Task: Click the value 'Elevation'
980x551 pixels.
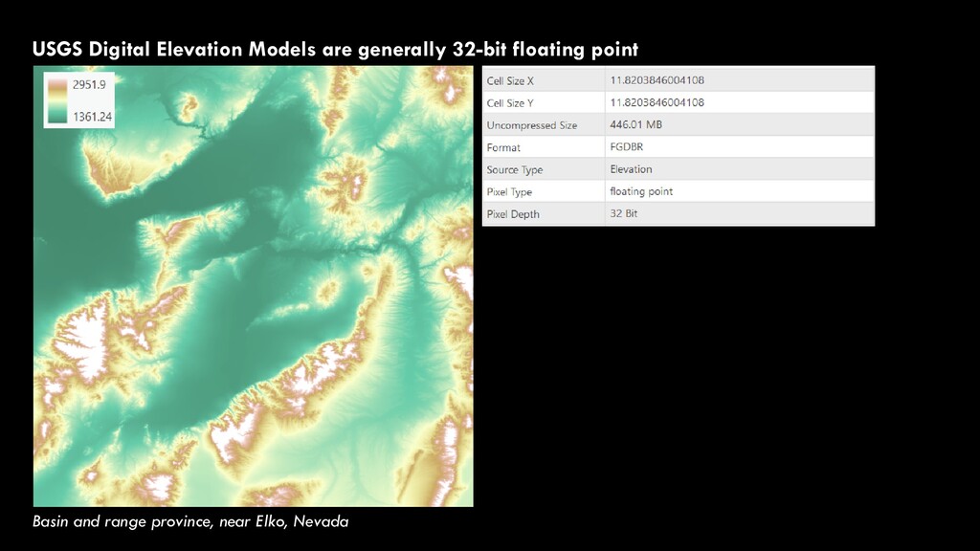Action: [x=631, y=168]
